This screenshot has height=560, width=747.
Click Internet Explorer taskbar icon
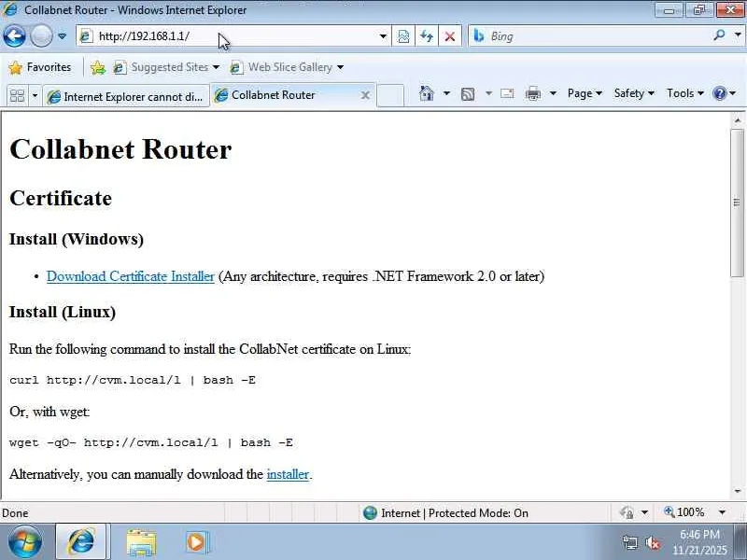(82, 542)
